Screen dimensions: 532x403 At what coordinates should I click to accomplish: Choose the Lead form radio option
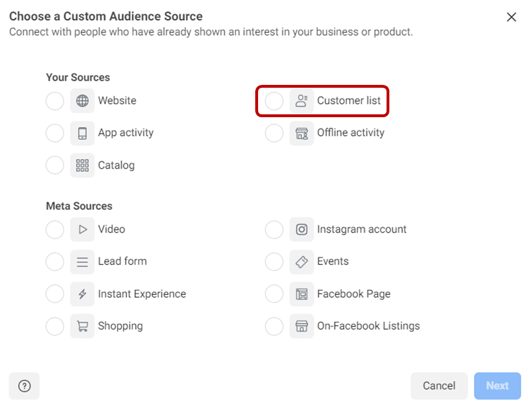click(x=55, y=262)
